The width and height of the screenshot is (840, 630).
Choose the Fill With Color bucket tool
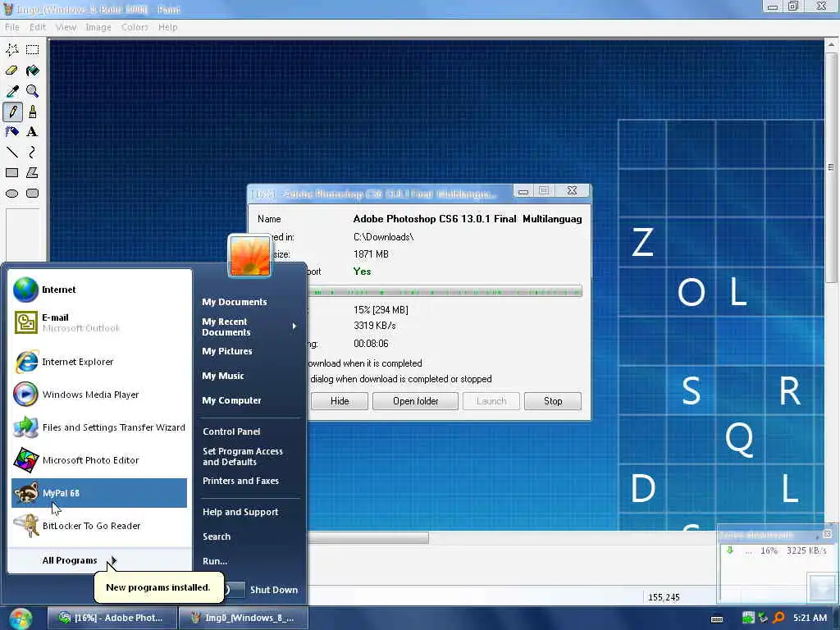pyautogui.click(x=33, y=71)
